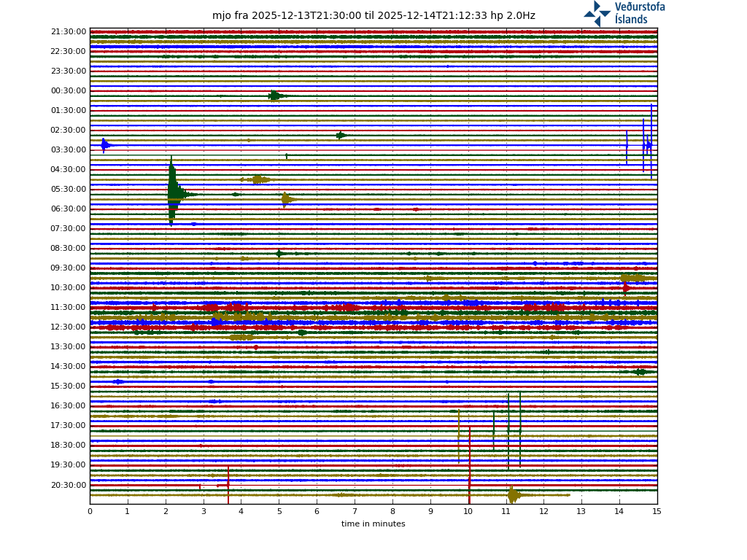The width and height of the screenshot is (747, 560).
Task: Click the large green seismic event near minute 2
Action: pos(172,192)
